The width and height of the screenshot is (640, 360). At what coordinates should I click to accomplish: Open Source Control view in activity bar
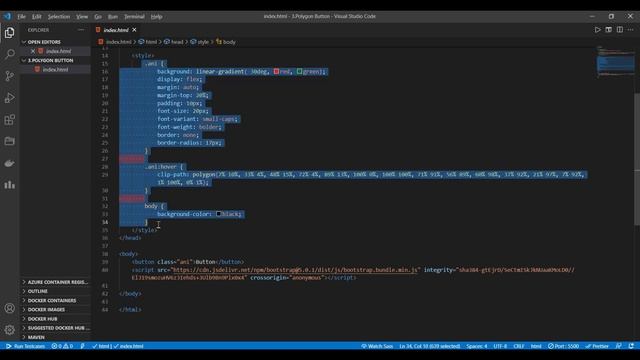[9, 76]
